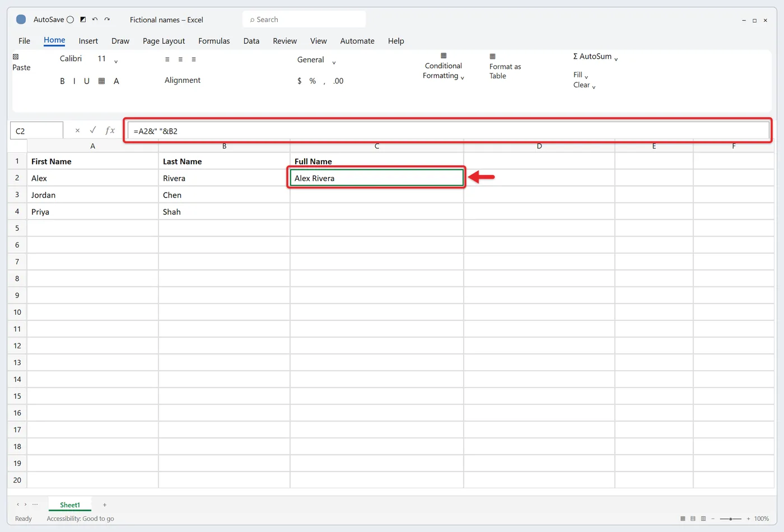Screen dimensions: 784x532
Task: Toggle the AutoSave switch
Action: click(x=70, y=20)
